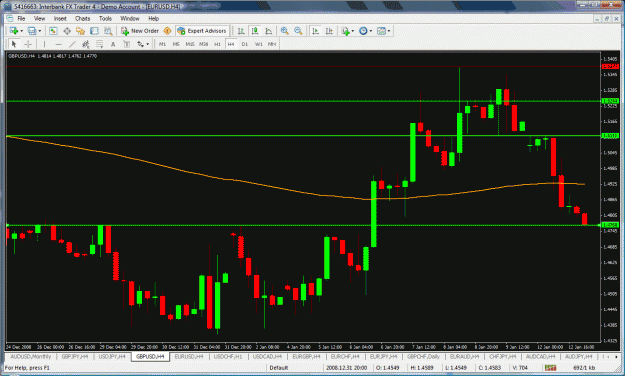Expand the Profiles dropdown arrow
Image resolution: width=625 pixels, height=376 pixels.
tap(39, 31)
